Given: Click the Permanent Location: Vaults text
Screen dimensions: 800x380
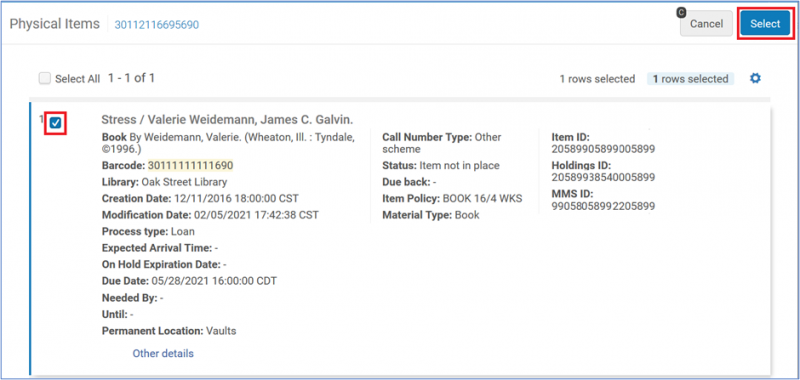Looking at the screenshot, I should [169, 331].
